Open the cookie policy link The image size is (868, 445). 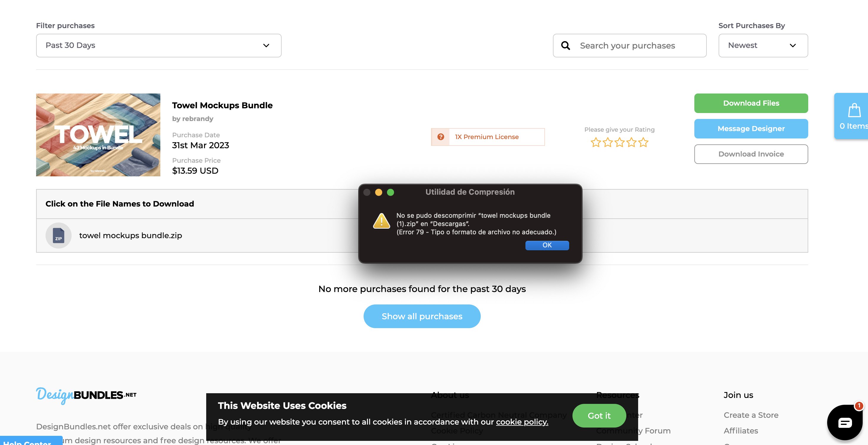point(522,422)
